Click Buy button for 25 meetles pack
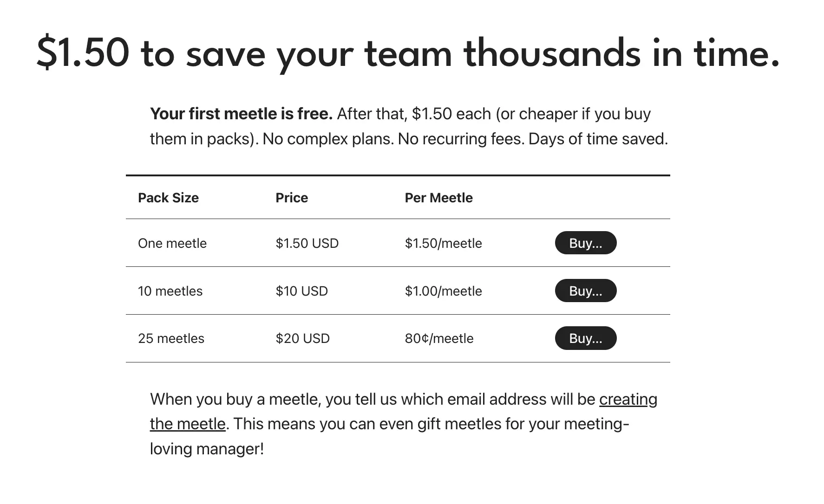Screen dimensions: 824x504 tap(586, 338)
